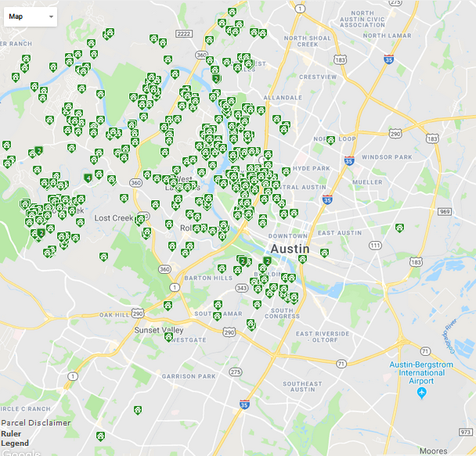Open the Map type dropdown
The image size is (476, 456).
(x=31, y=16)
